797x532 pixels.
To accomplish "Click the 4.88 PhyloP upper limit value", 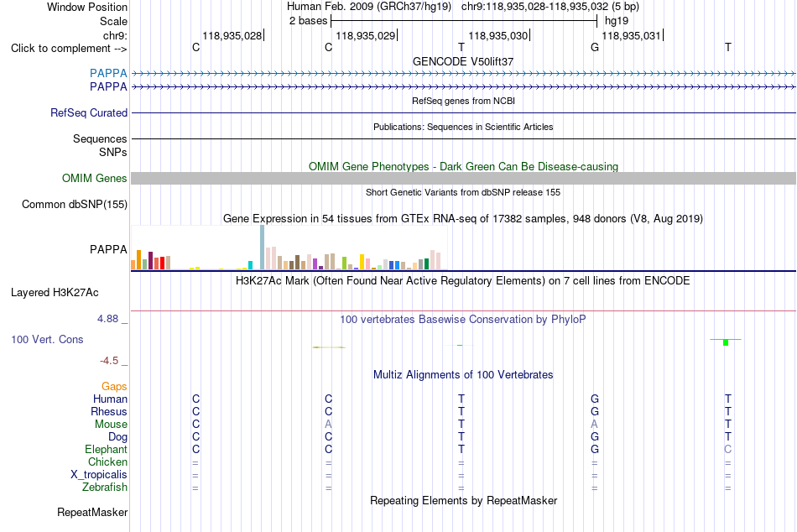I will click(x=107, y=319).
